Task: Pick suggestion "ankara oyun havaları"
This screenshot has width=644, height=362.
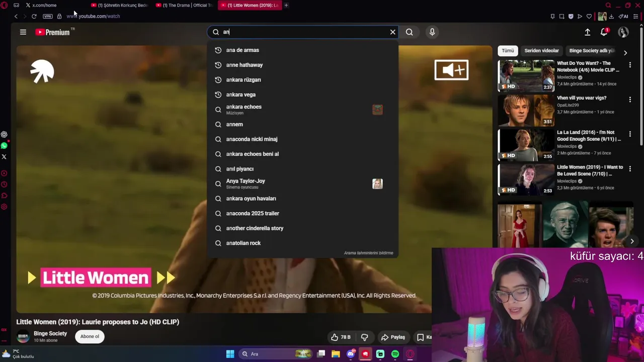Action: pyautogui.click(x=302, y=199)
